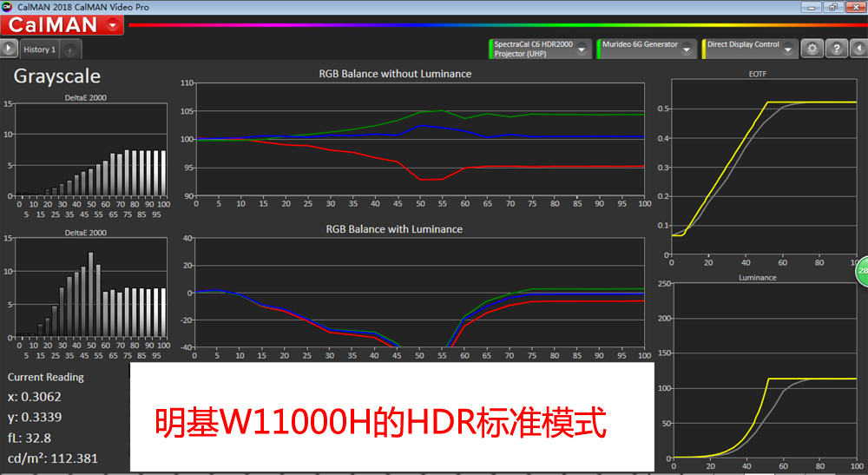The width and height of the screenshot is (868, 475).
Task: Select the History 1 tab
Action: 39,49
